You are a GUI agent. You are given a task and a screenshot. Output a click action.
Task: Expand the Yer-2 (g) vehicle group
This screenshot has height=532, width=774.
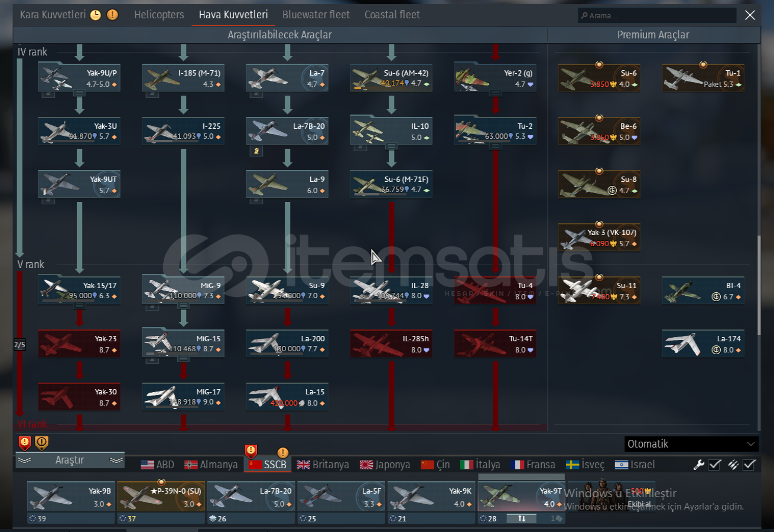[x=495, y=93]
